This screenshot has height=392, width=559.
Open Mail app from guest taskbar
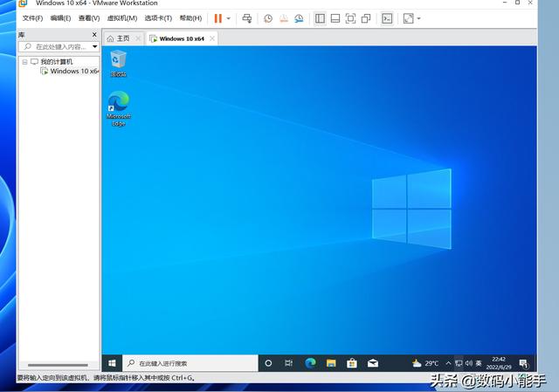coord(373,363)
